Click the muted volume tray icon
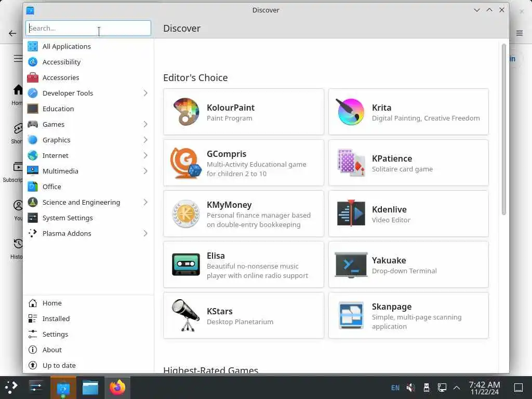Image resolution: width=532 pixels, height=399 pixels. [411, 388]
